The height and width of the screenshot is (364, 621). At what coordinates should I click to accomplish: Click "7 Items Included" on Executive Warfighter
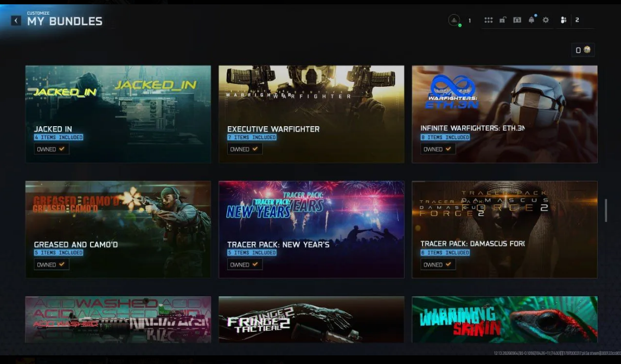pos(252,137)
